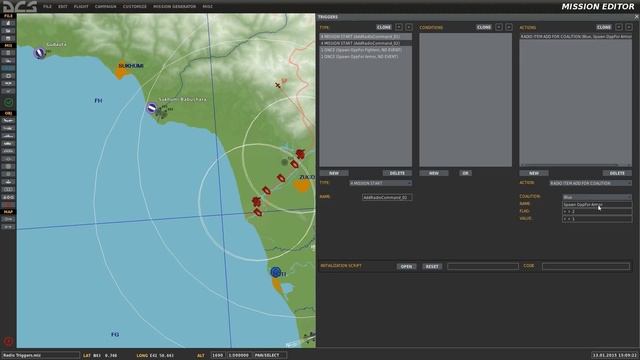Clone the selected action
Image resolution: width=640 pixels, height=360 pixels.
pyautogui.click(x=604, y=27)
